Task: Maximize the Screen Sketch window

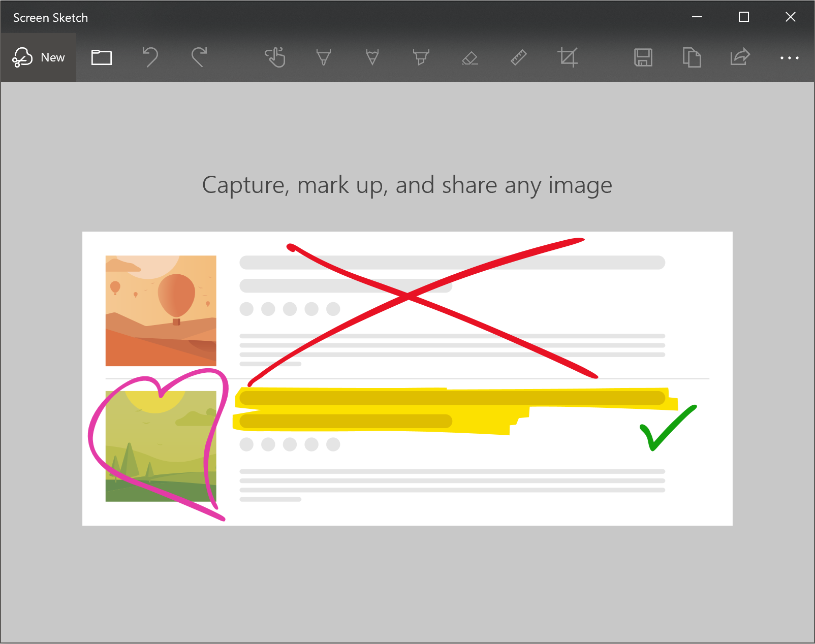Action: (x=744, y=17)
